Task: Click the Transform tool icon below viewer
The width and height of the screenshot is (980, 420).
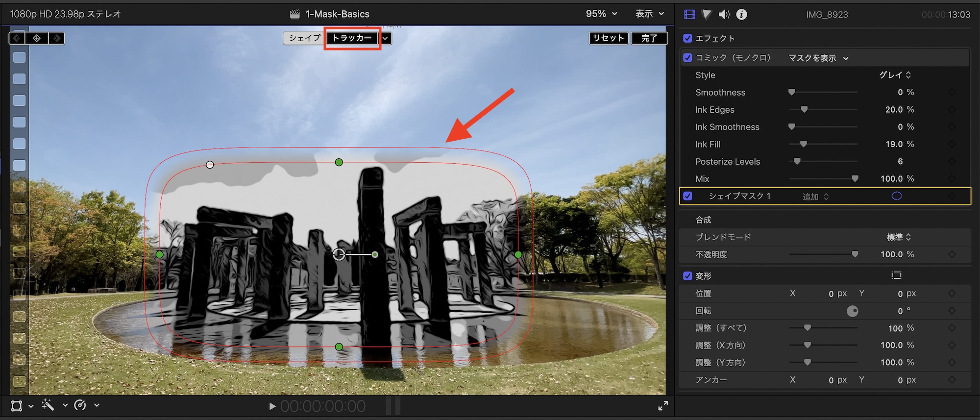Action: (17, 406)
